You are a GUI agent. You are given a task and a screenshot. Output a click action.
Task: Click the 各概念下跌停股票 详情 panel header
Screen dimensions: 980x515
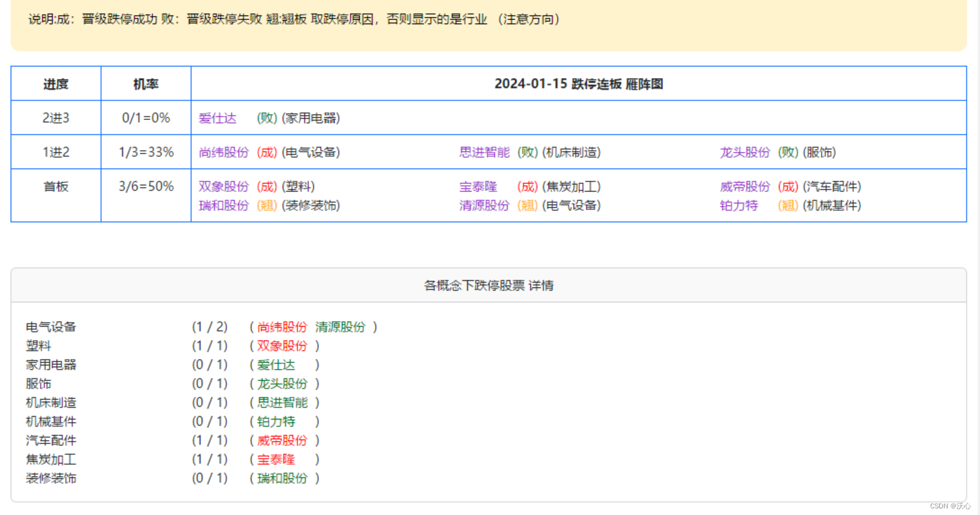coord(488,286)
